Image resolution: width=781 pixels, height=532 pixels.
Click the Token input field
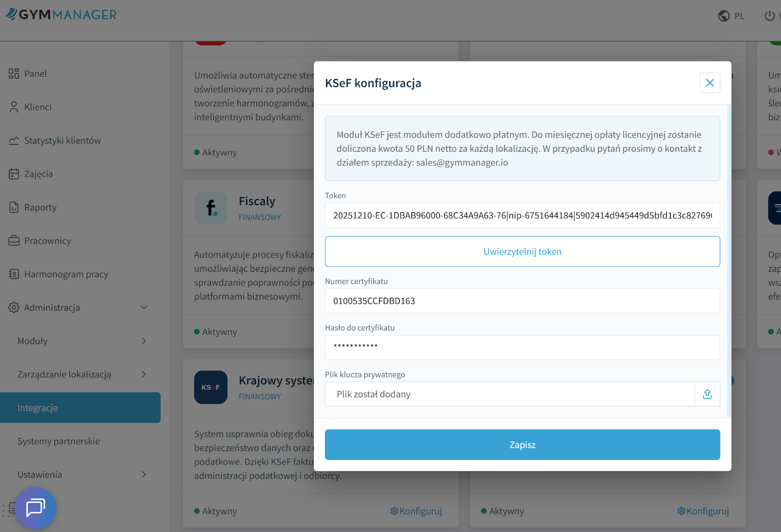coord(522,215)
